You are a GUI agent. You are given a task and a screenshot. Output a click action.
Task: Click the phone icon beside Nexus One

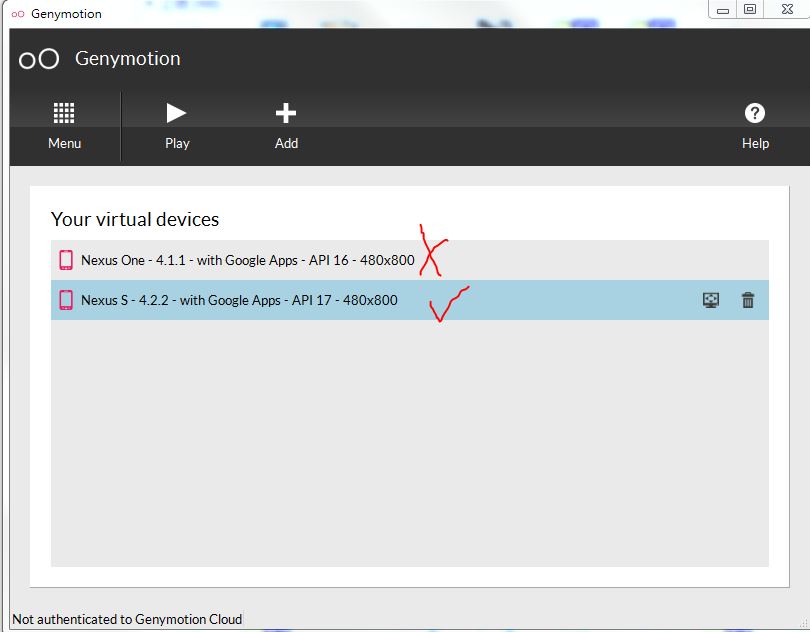point(66,260)
